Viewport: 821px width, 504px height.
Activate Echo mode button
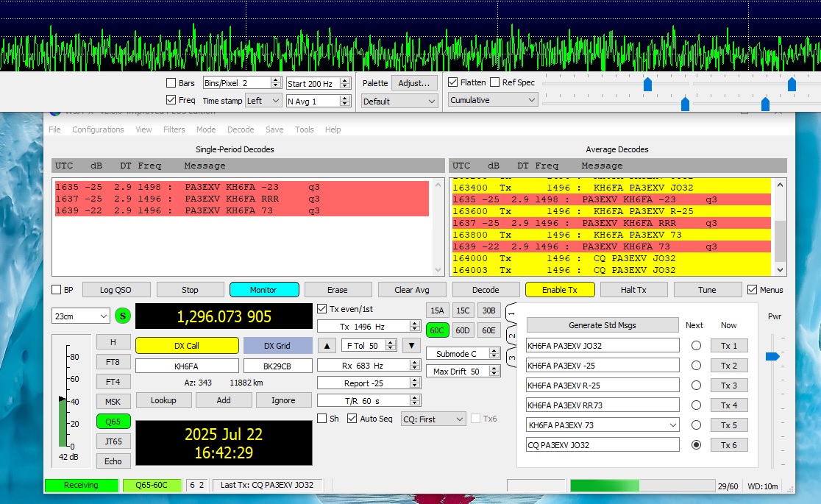point(113,461)
